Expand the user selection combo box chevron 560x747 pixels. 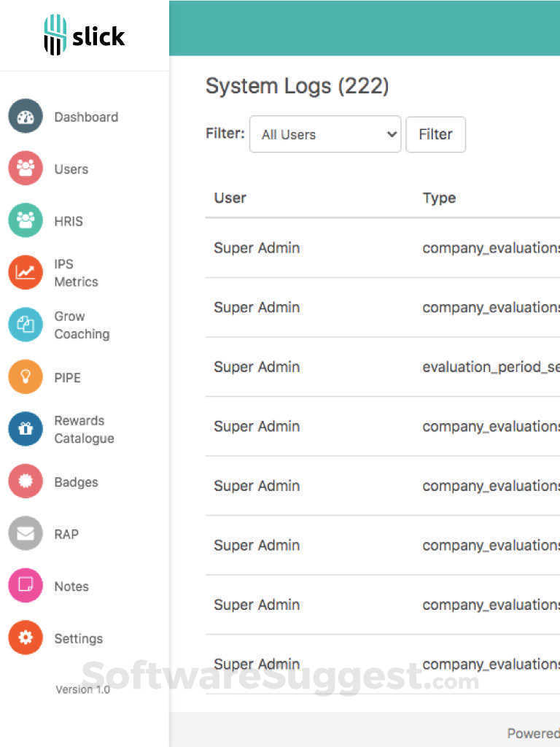pos(392,134)
